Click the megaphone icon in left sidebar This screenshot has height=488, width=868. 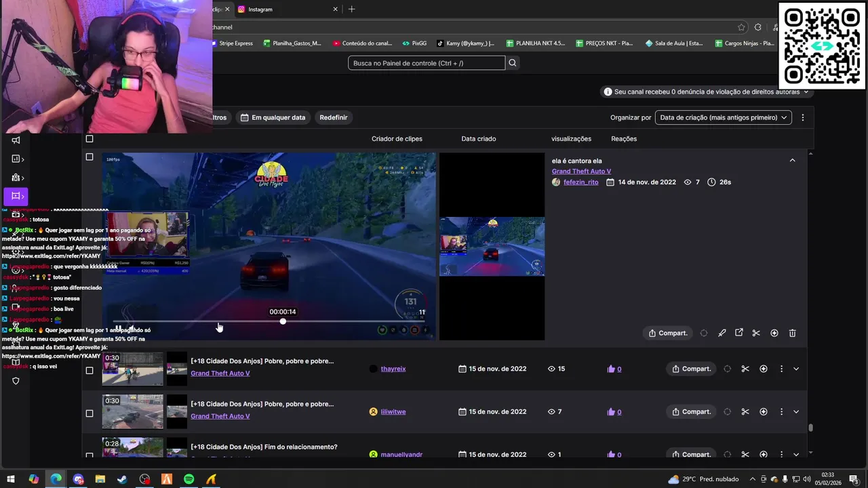pos(16,140)
